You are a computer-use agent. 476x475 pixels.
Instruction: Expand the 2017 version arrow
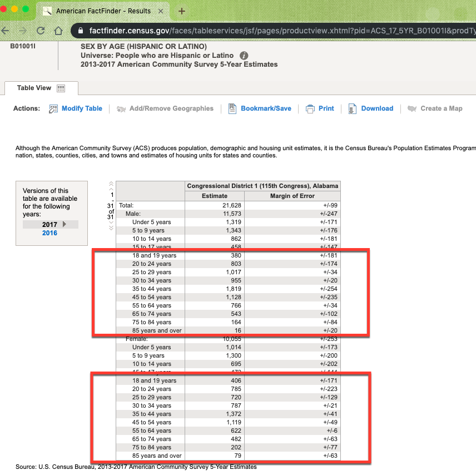[65, 224]
